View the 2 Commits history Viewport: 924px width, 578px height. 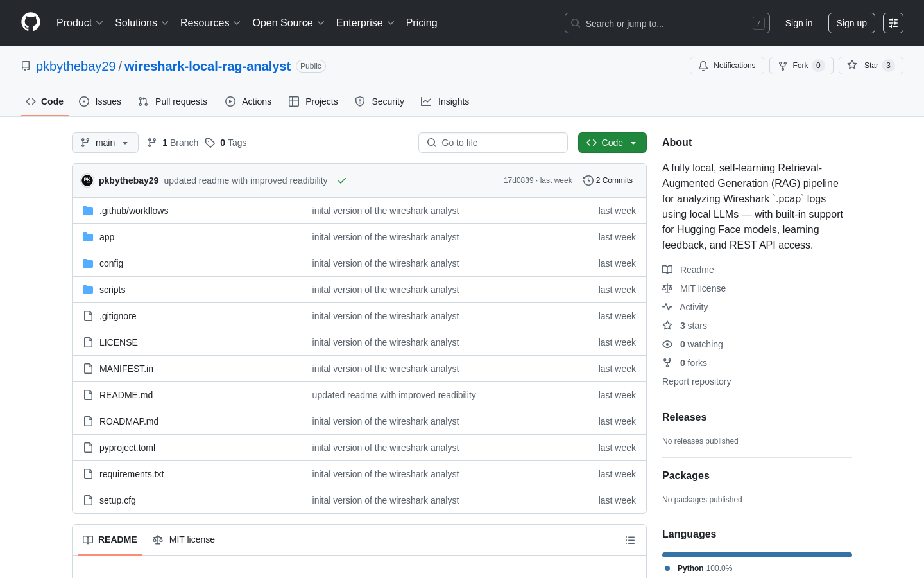[x=608, y=180]
